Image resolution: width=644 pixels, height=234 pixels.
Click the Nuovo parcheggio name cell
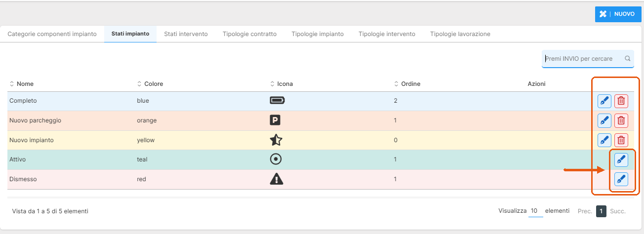tap(35, 120)
